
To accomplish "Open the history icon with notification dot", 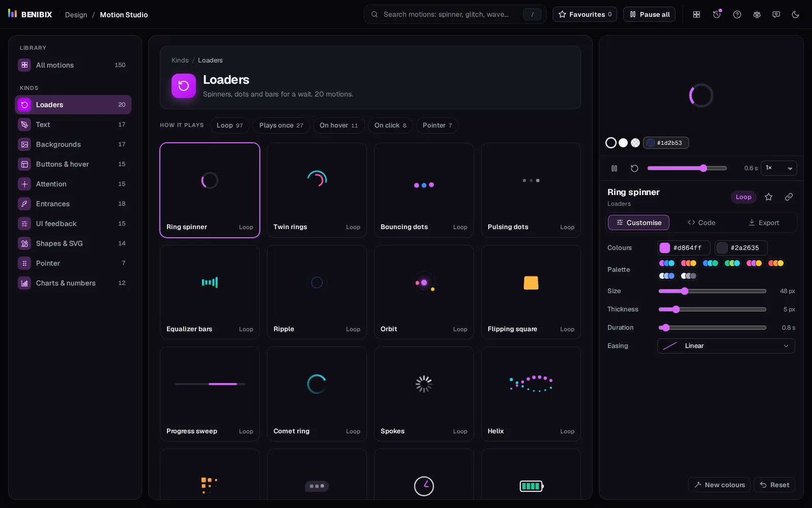I will (717, 14).
